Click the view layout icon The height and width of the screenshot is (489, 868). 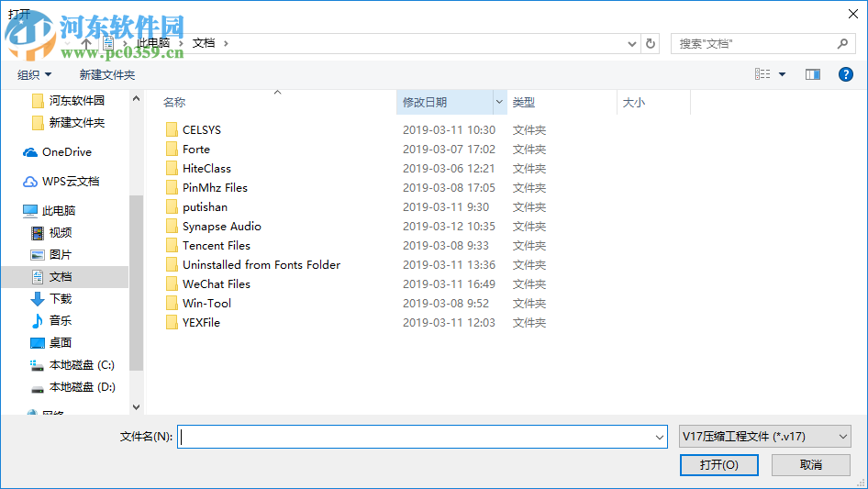[x=762, y=74]
